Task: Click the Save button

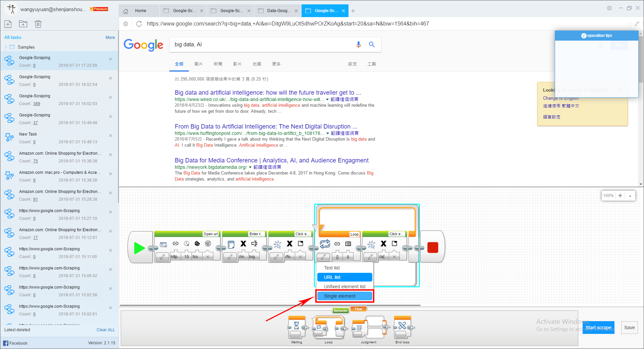Action: (x=629, y=328)
